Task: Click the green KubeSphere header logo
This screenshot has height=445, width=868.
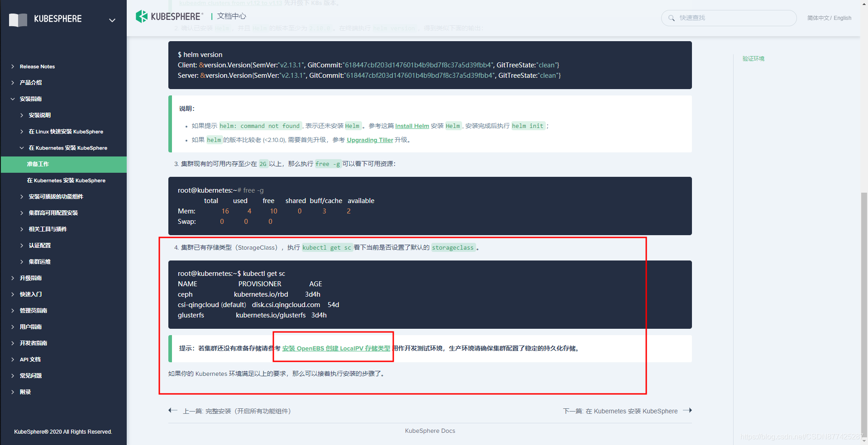Action: (x=169, y=16)
